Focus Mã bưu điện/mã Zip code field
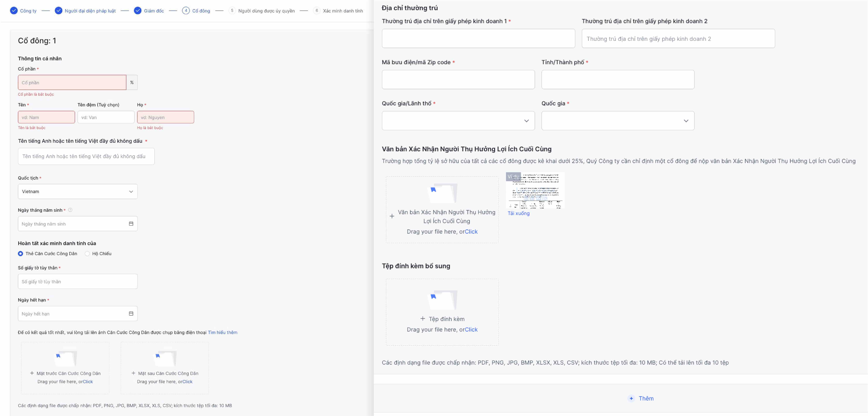 [x=458, y=80]
